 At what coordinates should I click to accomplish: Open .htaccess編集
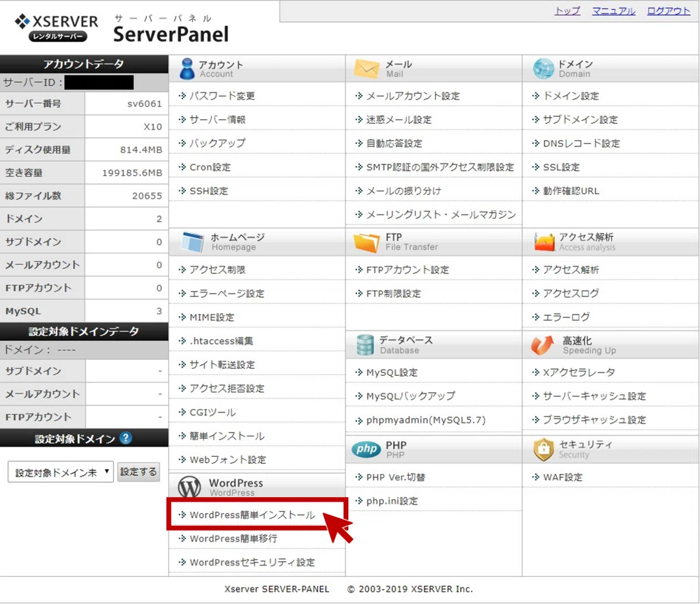point(221,341)
